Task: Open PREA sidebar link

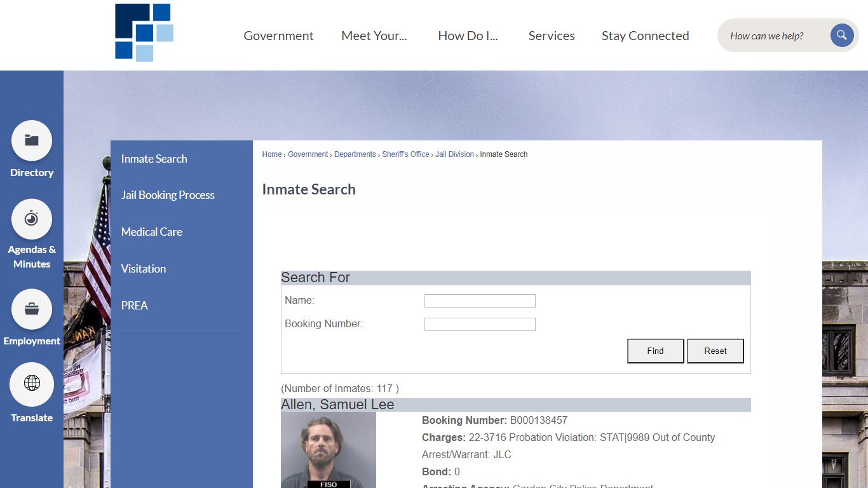Action: coord(135,306)
